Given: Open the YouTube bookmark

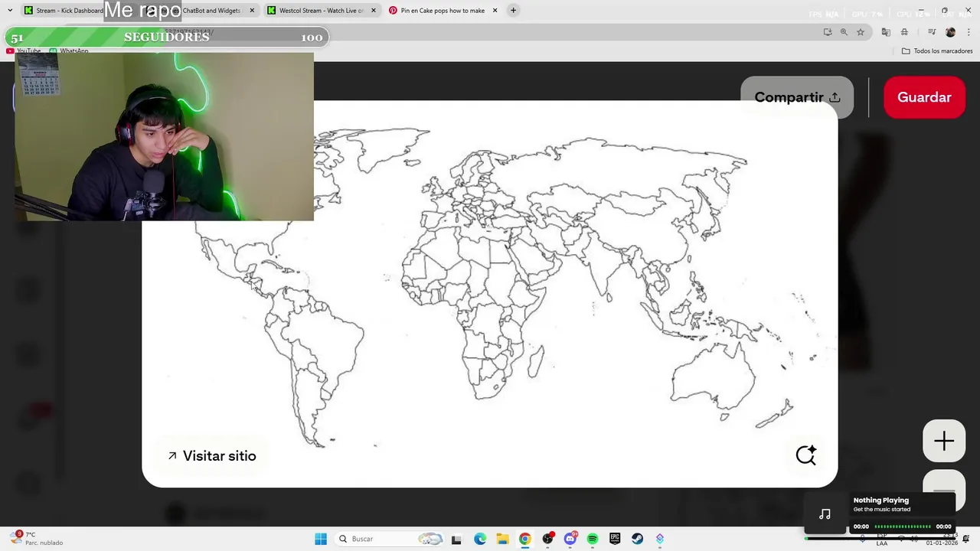Looking at the screenshot, I should point(23,51).
